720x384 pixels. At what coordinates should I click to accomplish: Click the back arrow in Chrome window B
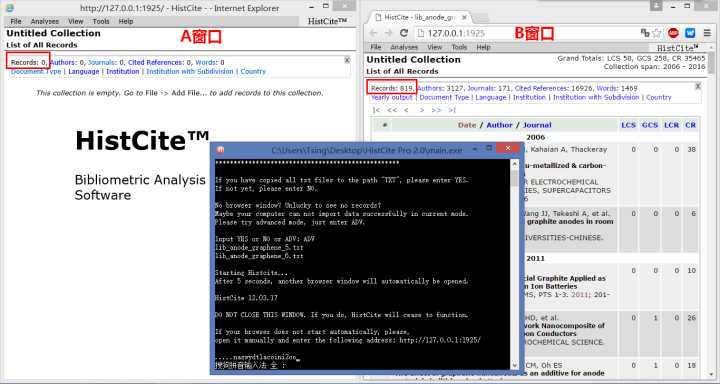click(373, 33)
